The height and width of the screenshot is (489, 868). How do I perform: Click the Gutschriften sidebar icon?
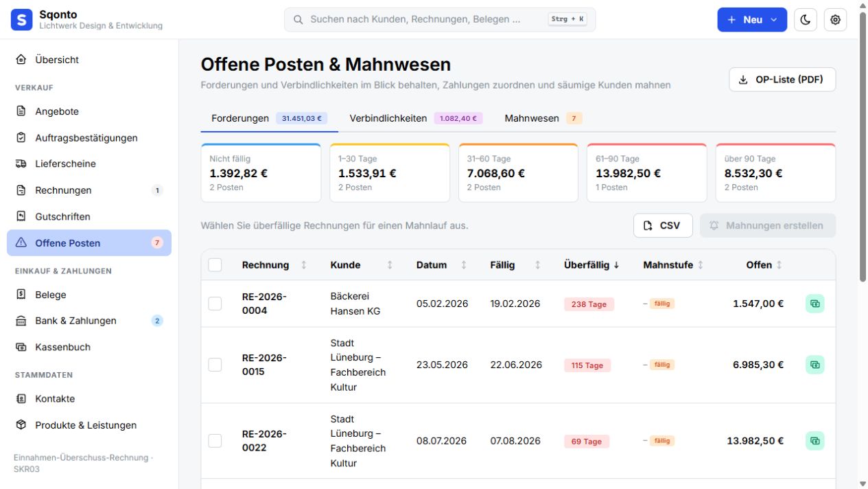(x=21, y=216)
